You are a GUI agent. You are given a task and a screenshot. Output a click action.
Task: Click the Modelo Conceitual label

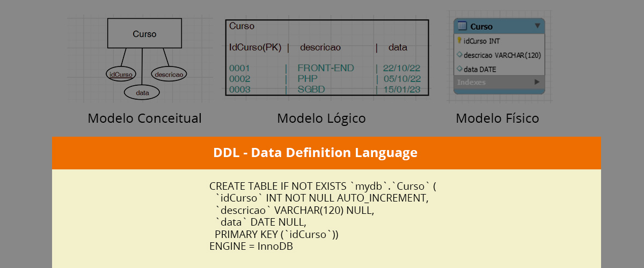[x=144, y=118]
